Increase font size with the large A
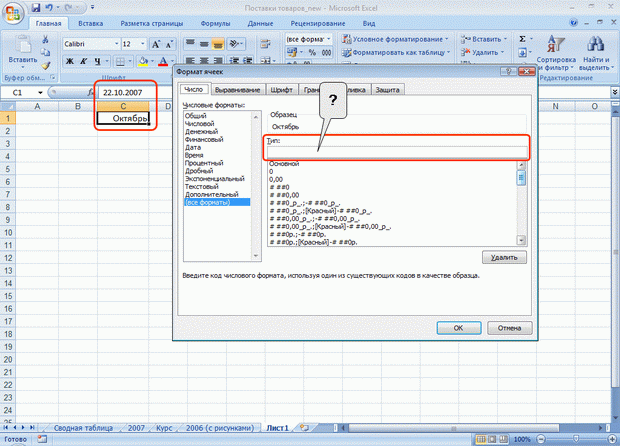 [x=156, y=44]
